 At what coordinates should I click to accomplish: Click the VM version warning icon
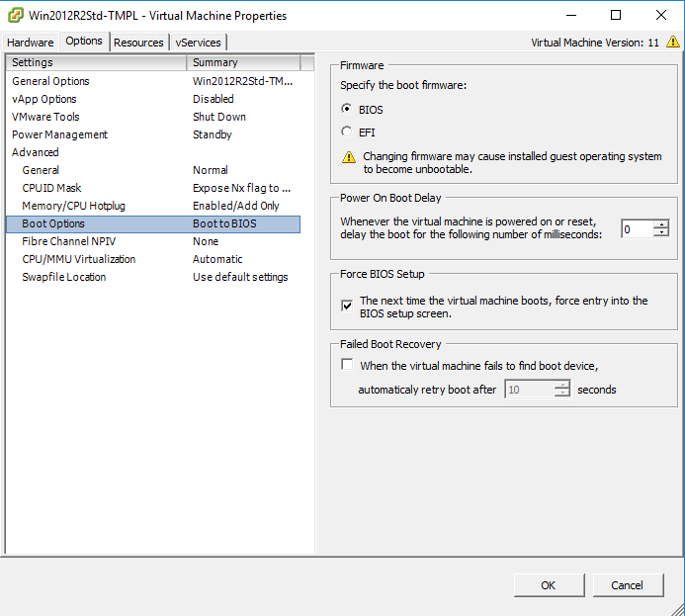pyautogui.click(x=673, y=42)
